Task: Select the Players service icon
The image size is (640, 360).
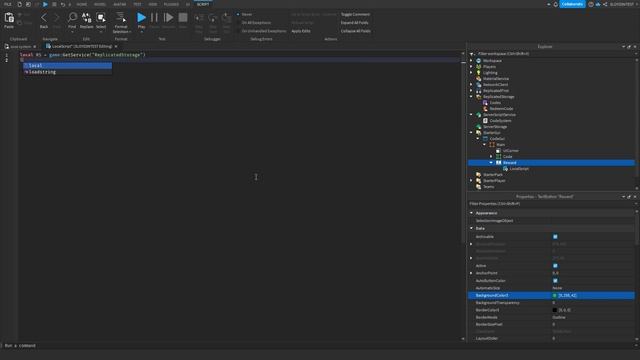Action: [478, 67]
